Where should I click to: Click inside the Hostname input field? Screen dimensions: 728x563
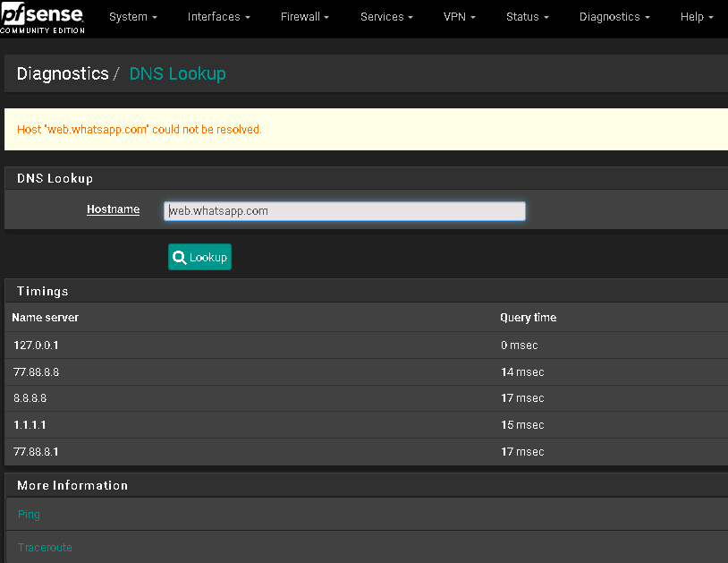344,211
